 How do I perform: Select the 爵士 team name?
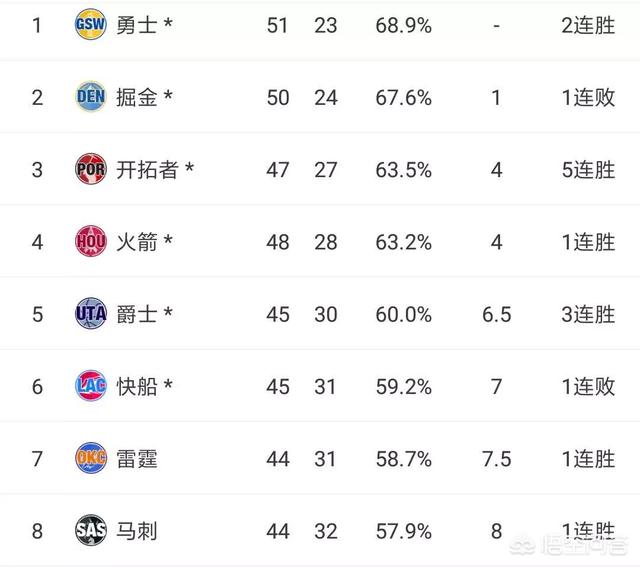[x=137, y=314]
